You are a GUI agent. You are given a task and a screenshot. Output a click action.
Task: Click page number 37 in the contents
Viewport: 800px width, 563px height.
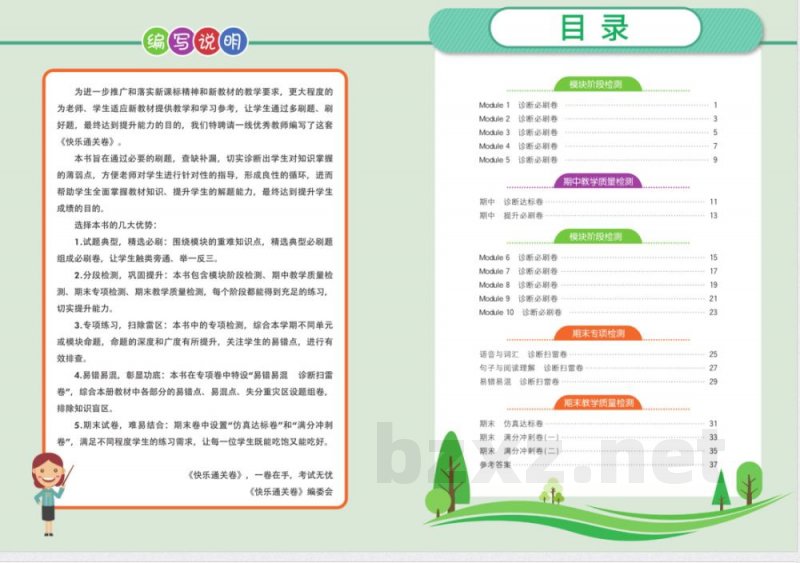(713, 465)
